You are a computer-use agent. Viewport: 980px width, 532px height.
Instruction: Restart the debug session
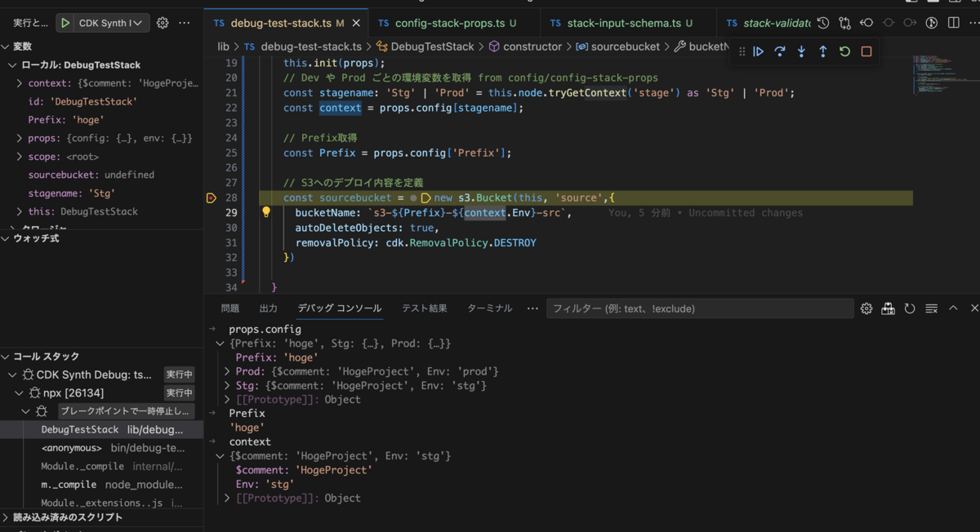[844, 51]
